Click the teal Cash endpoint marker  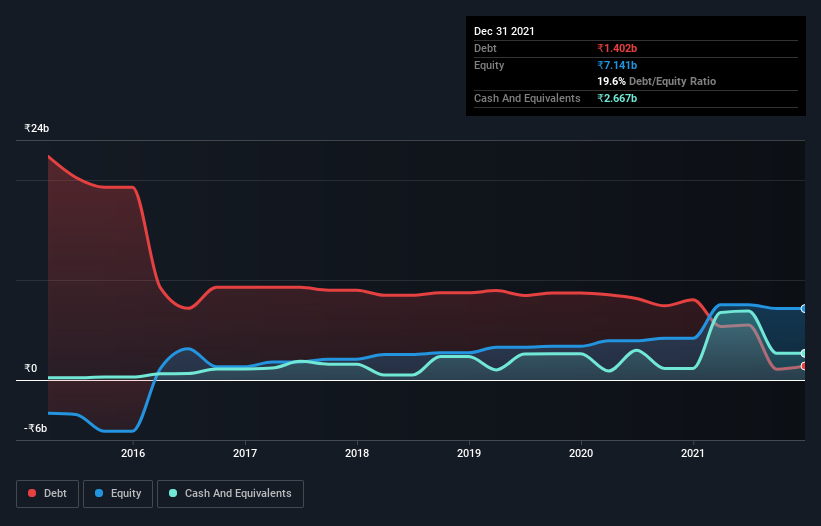(804, 353)
